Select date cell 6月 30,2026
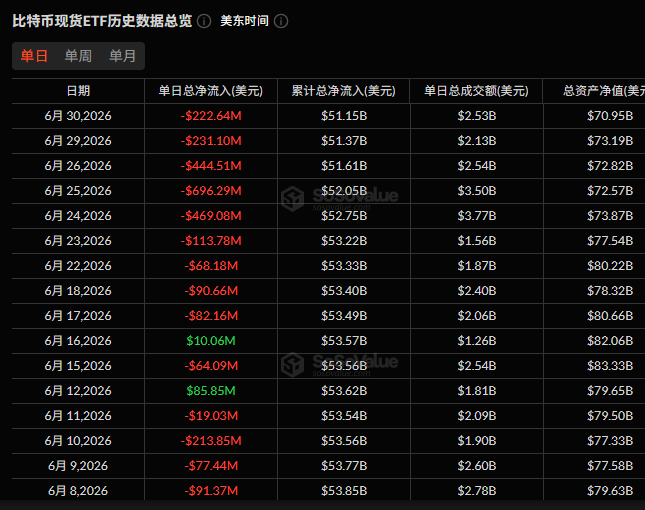 click(78, 116)
